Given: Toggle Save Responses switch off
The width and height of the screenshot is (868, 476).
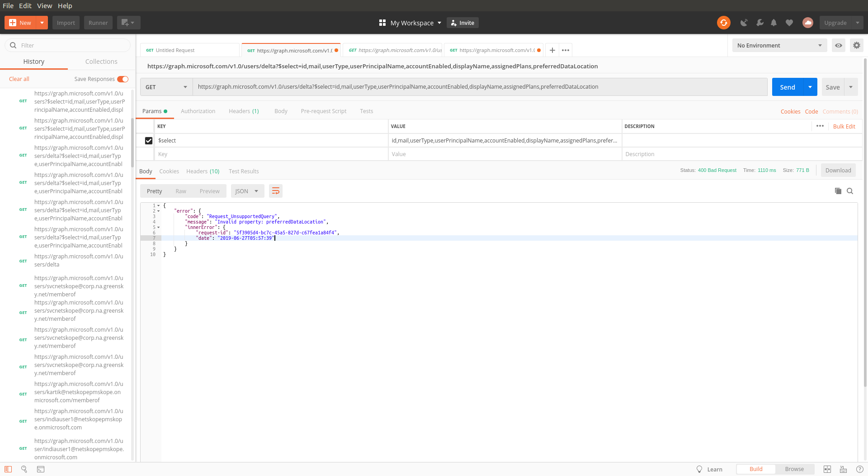Looking at the screenshot, I should pyautogui.click(x=122, y=79).
